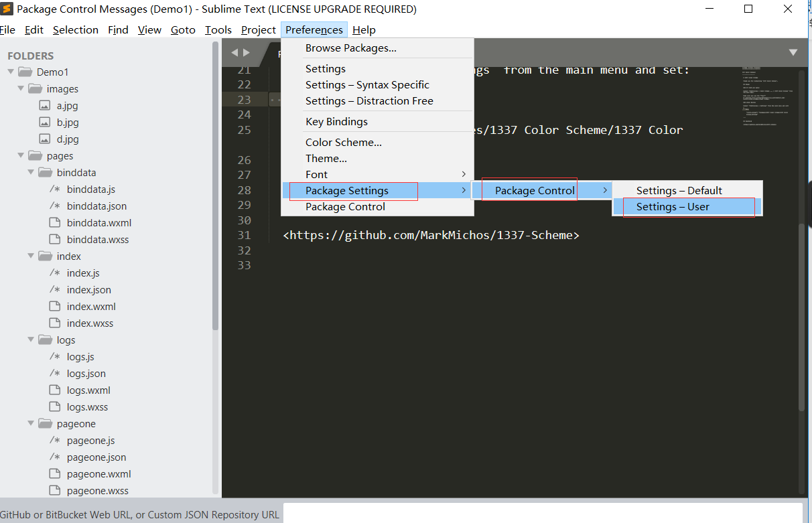
Task: Click the pageone folder icon
Action: point(45,423)
